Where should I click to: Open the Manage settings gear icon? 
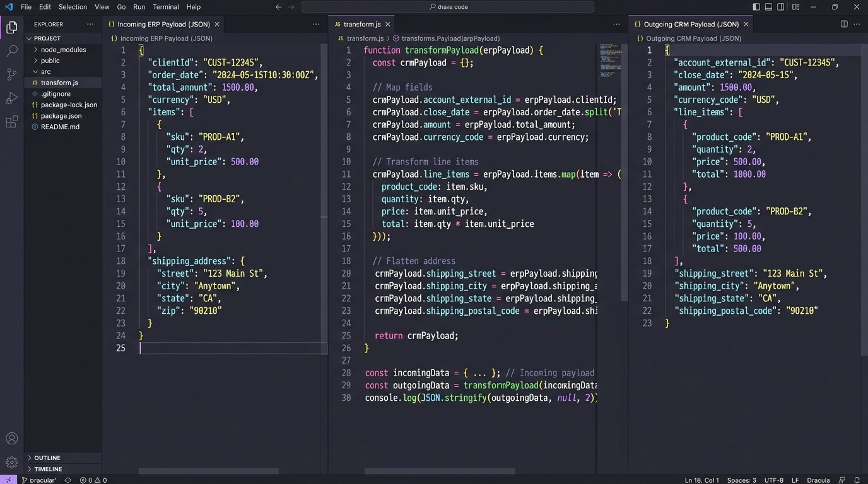tap(11, 462)
